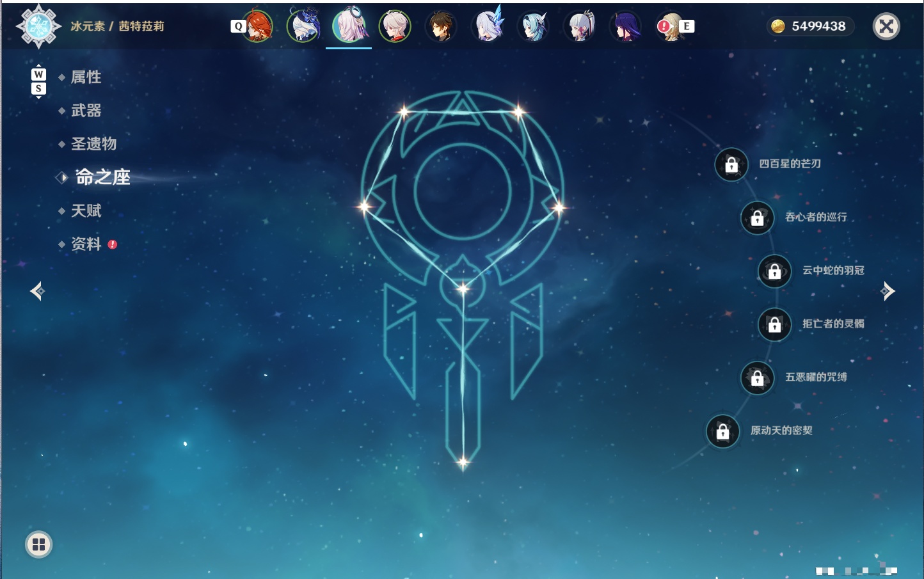Open the locked 四百星的芒刃 constellation node
924x579 pixels.
(x=731, y=164)
